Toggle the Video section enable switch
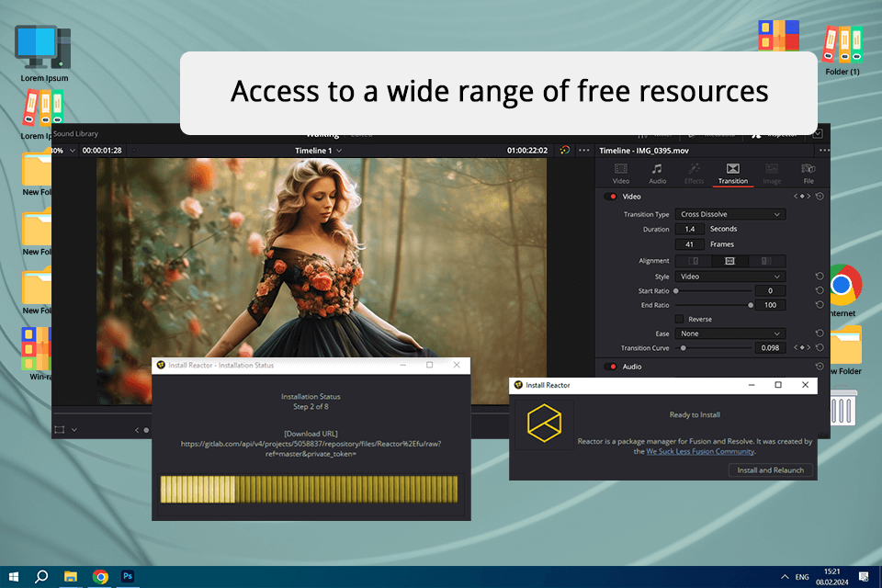Viewport: 882px width, 588px height. click(610, 197)
